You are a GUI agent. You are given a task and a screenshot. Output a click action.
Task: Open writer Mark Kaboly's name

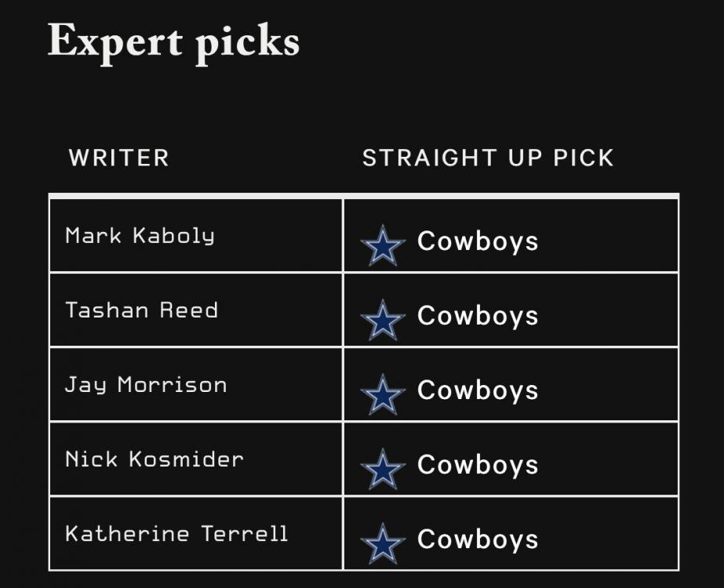pos(140,235)
